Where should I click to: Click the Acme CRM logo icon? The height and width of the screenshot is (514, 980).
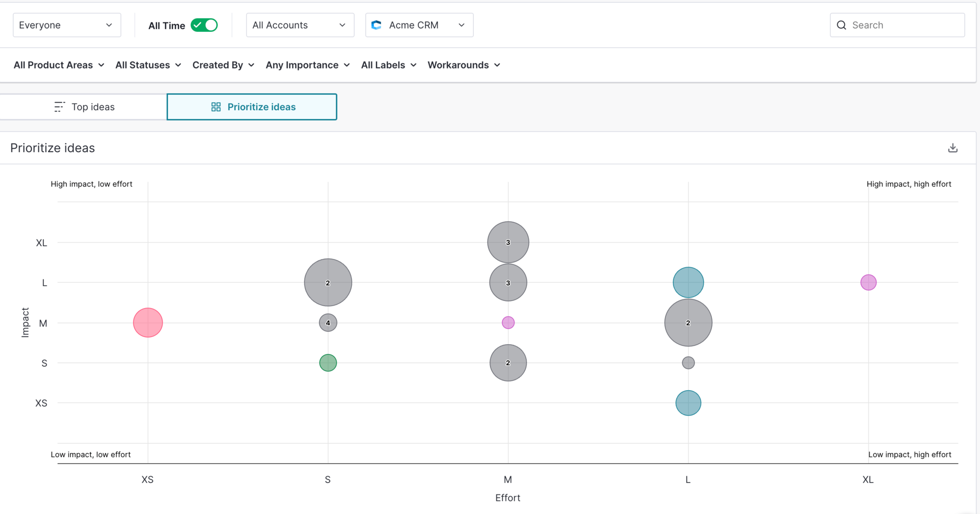[x=376, y=25]
